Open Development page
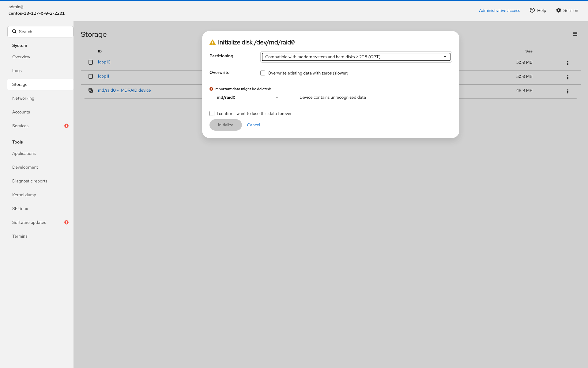This screenshot has height=368, width=588. pos(40,167)
